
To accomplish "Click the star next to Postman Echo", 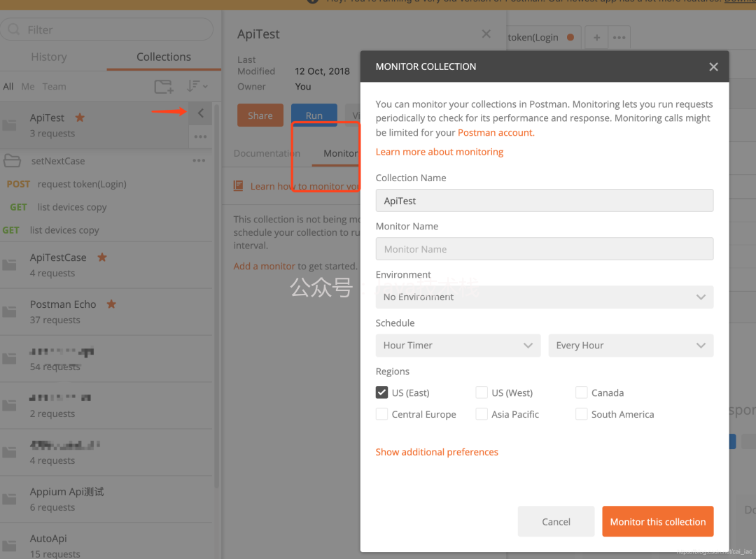I will pyautogui.click(x=111, y=304).
